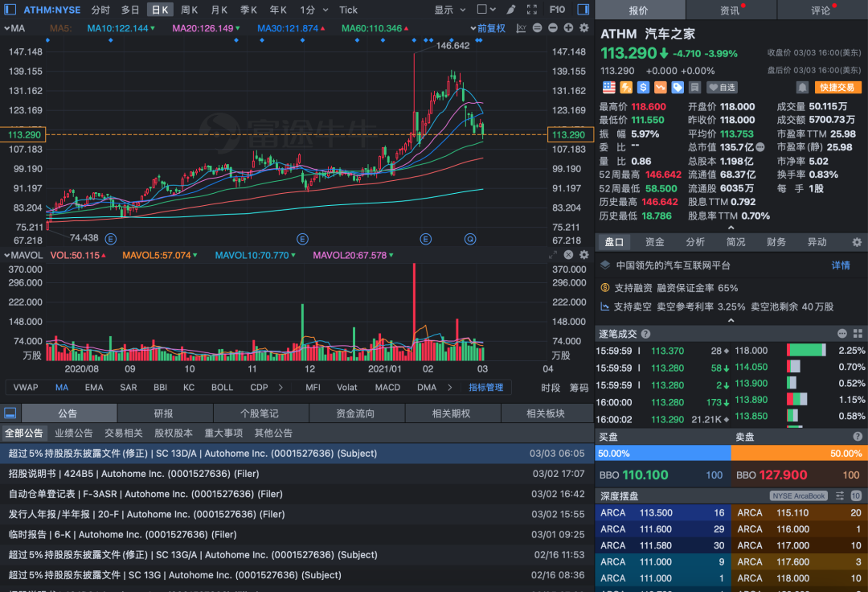Viewport: 868px width, 592px height.
Task: Open the 资讯 news tab
Action: click(731, 10)
